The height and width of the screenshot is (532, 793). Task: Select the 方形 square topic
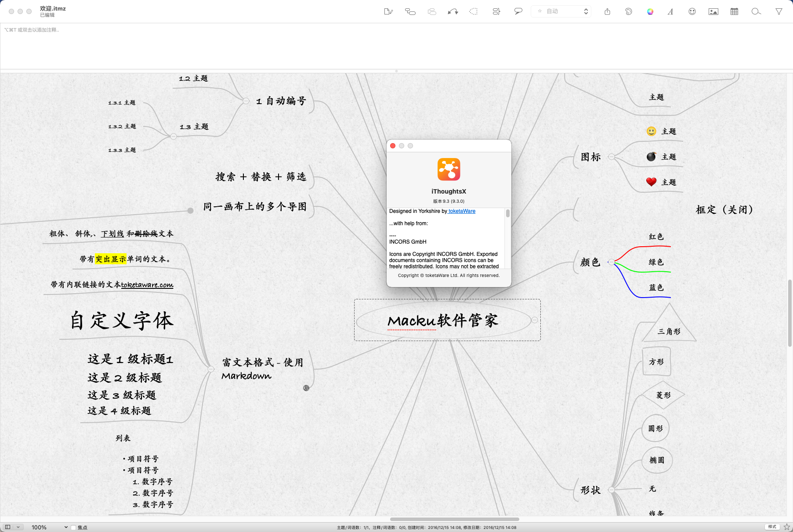[657, 362]
